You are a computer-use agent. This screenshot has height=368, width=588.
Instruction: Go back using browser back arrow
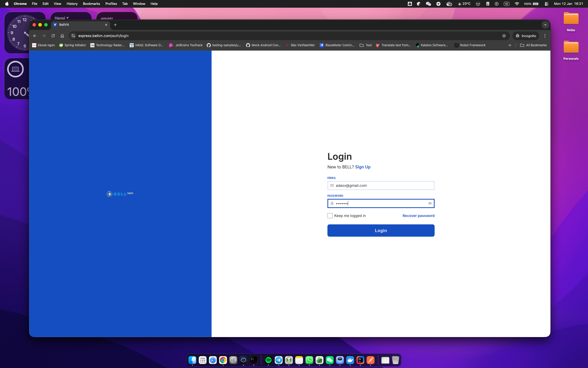point(35,36)
